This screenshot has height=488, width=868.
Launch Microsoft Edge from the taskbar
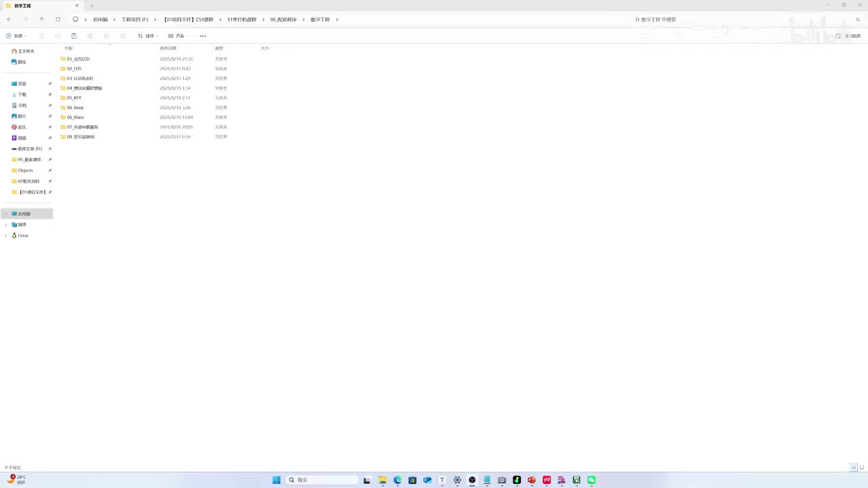[397, 480]
